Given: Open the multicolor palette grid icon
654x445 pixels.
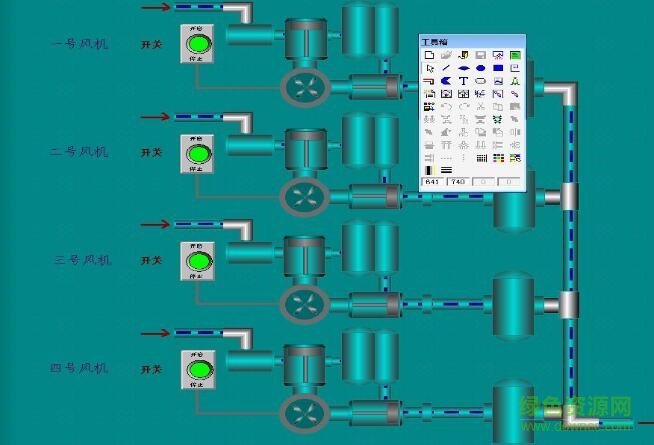Looking at the screenshot, I should coord(498,158).
